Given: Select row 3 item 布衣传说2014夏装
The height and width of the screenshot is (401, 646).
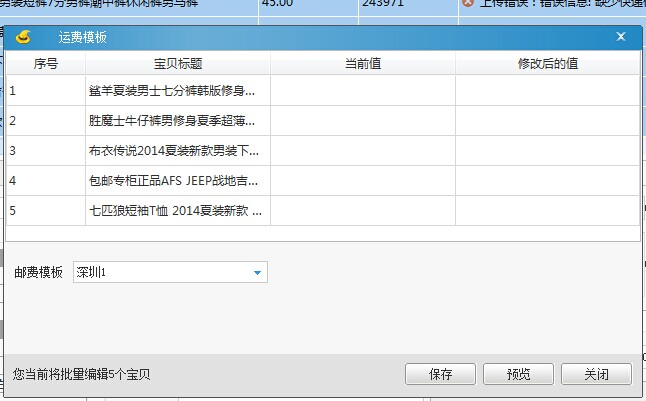Looking at the screenshot, I should coord(172,151).
